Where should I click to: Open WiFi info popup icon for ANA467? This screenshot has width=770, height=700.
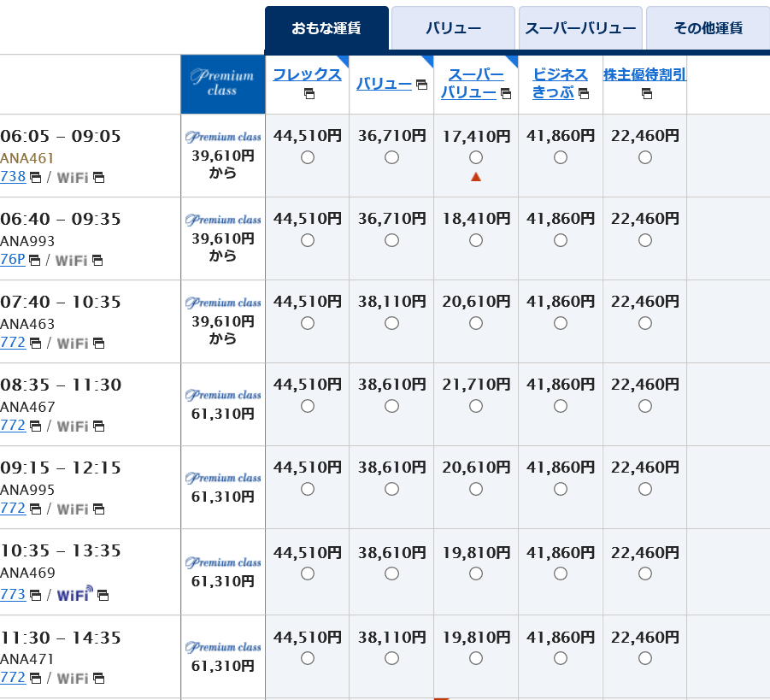pyautogui.click(x=98, y=426)
